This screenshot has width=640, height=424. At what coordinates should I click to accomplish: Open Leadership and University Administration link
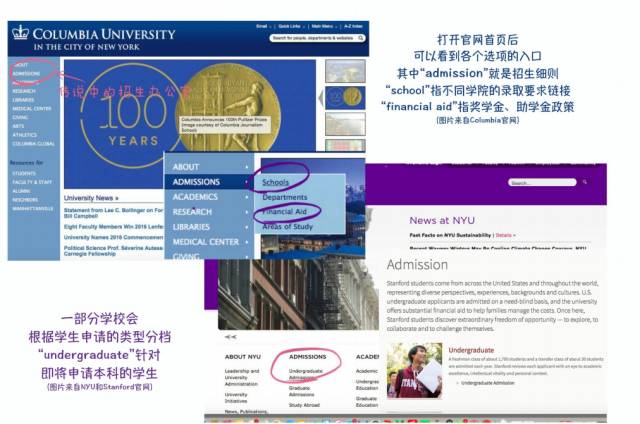click(x=242, y=377)
